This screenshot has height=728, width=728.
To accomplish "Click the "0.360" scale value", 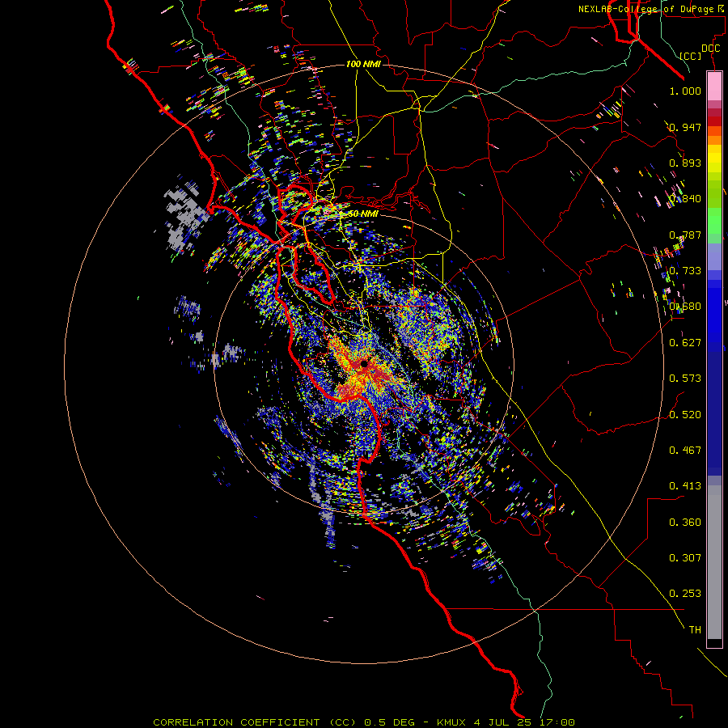I will (685, 523).
